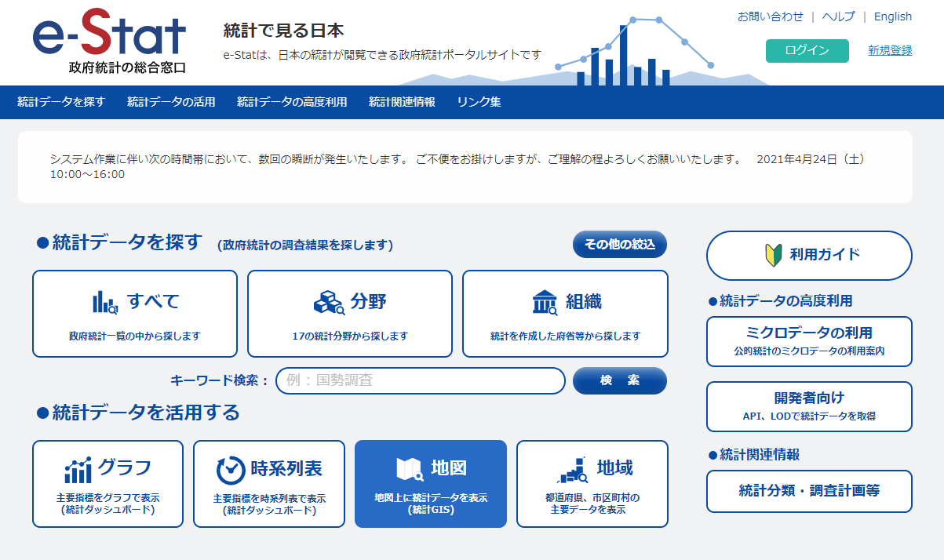The height and width of the screenshot is (560, 944).
Task: Open 統計関連情報 in navigation bar
Action: (x=402, y=102)
